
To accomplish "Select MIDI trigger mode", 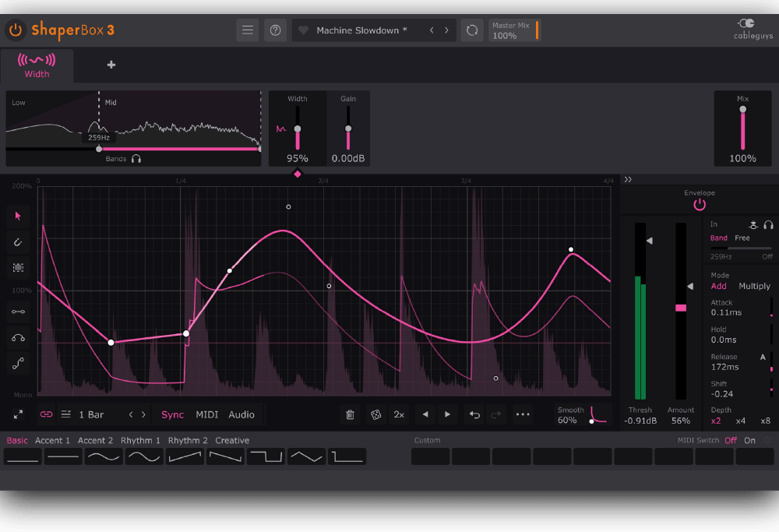I will point(207,414).
